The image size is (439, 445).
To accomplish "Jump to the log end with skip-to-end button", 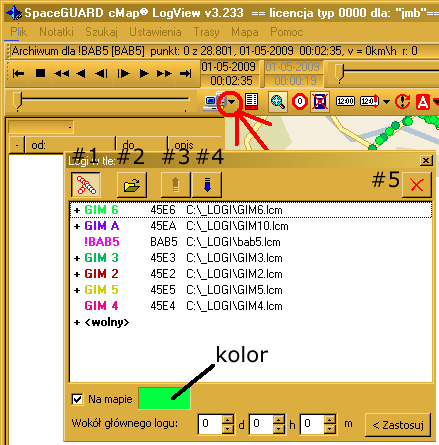I will pos(186,73).
